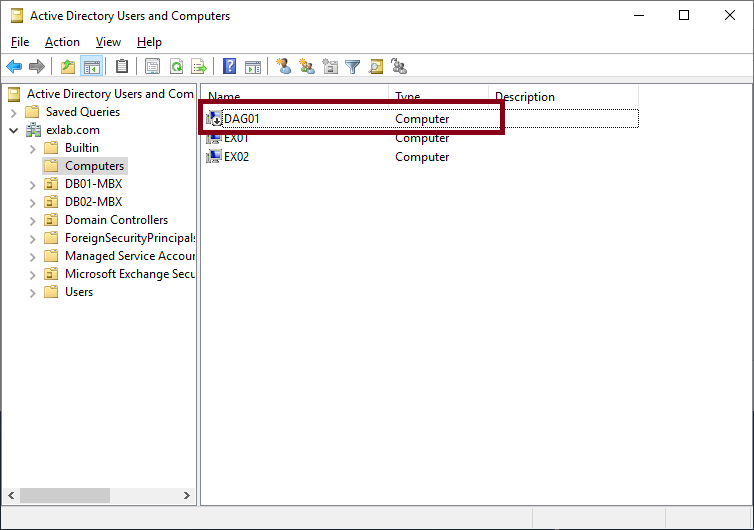Expand the Managed Service Accounts node
The width and height of the screenshot is (754, 530).
33,257
